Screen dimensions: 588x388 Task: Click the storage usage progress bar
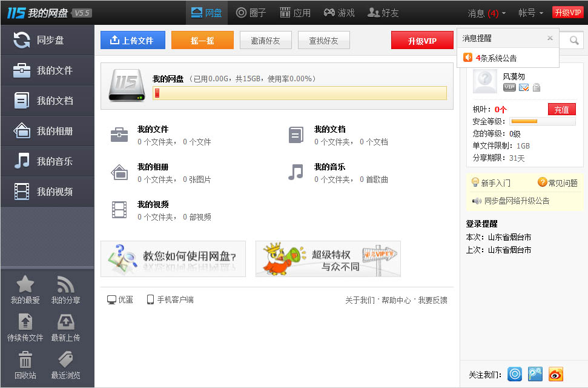[x=300, y=93]
